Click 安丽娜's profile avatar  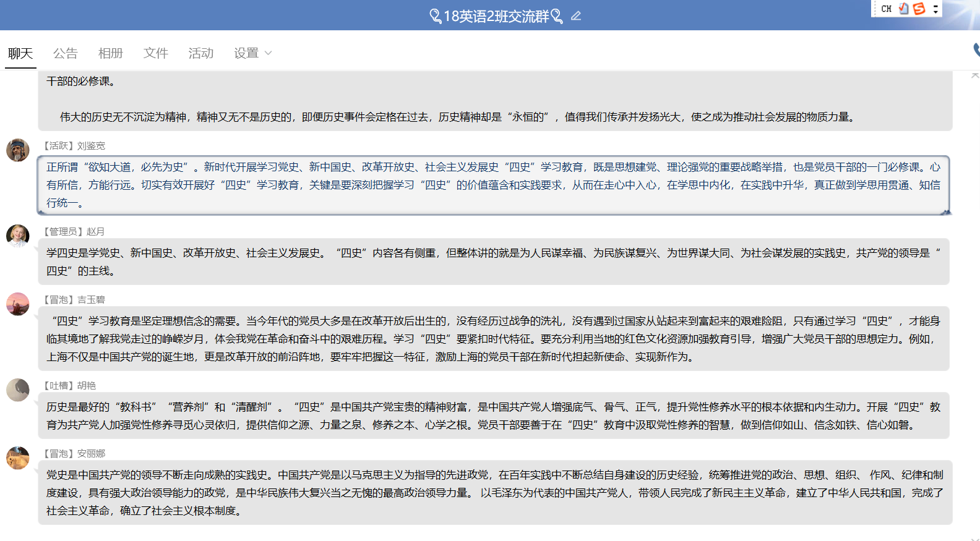point(18,458)
